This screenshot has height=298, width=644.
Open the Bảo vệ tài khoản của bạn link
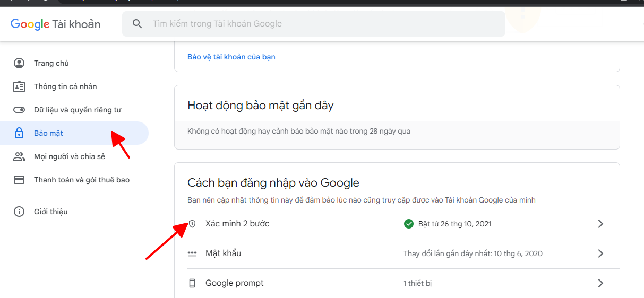click(x=231, y=57)
